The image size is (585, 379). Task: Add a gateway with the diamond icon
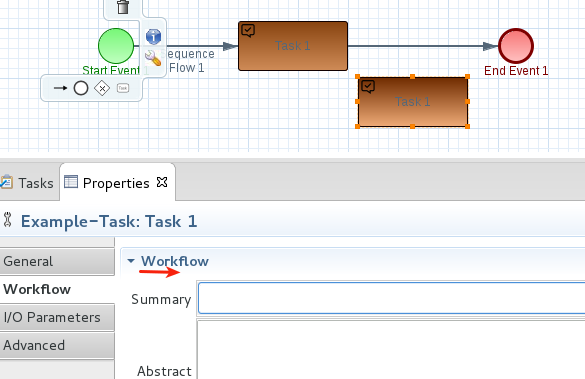[102, 88]
